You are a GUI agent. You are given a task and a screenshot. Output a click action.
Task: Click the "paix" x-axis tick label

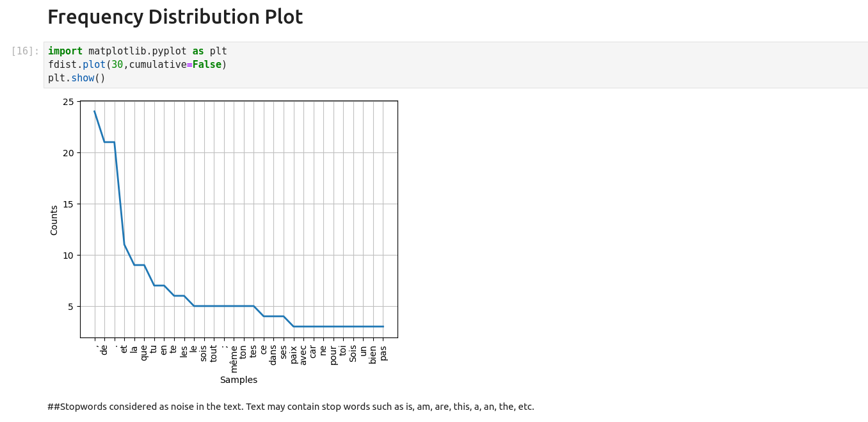point(294,354)
